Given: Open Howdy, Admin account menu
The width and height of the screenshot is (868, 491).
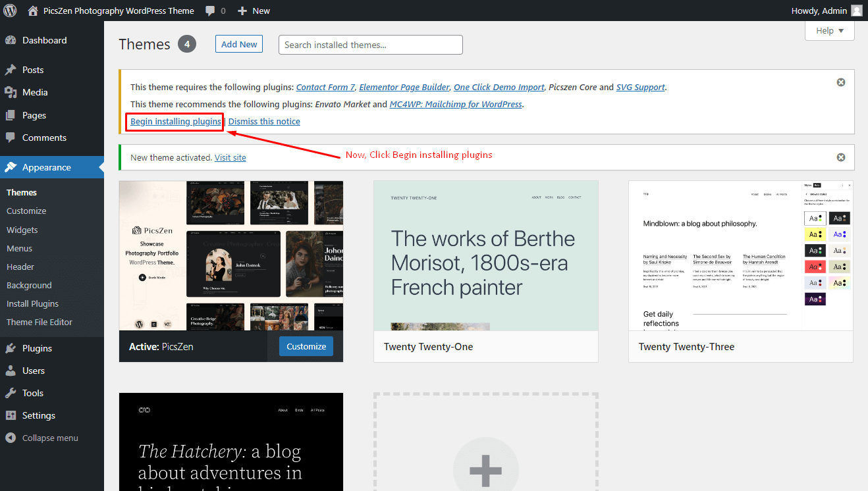Looking at the screenshot, I should (x=827, y=11).
